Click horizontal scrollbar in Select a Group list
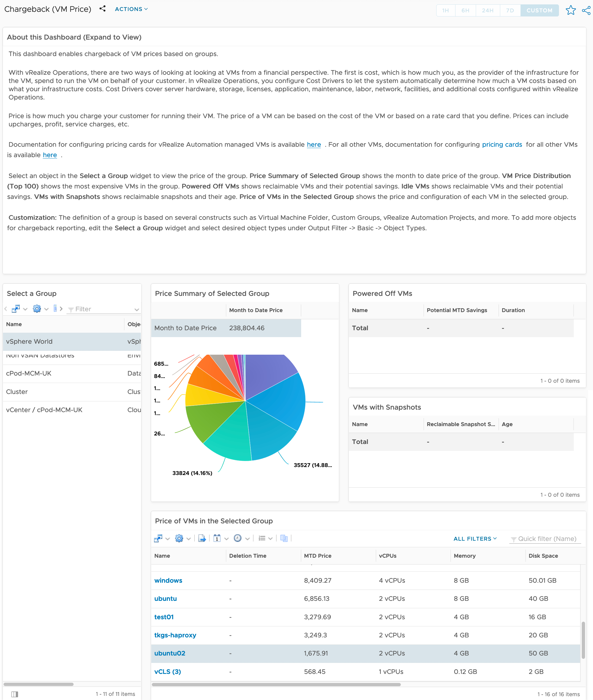Screen dimensions: 593x700 click(x=38, y=684)
